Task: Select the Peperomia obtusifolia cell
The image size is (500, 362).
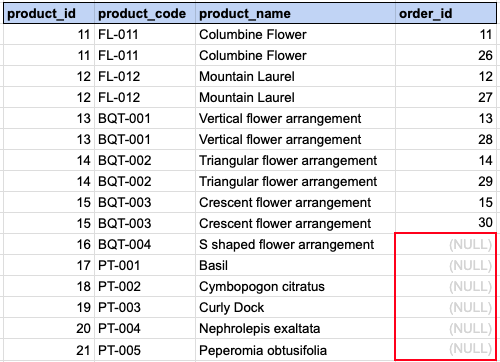Action: (295, 350)
